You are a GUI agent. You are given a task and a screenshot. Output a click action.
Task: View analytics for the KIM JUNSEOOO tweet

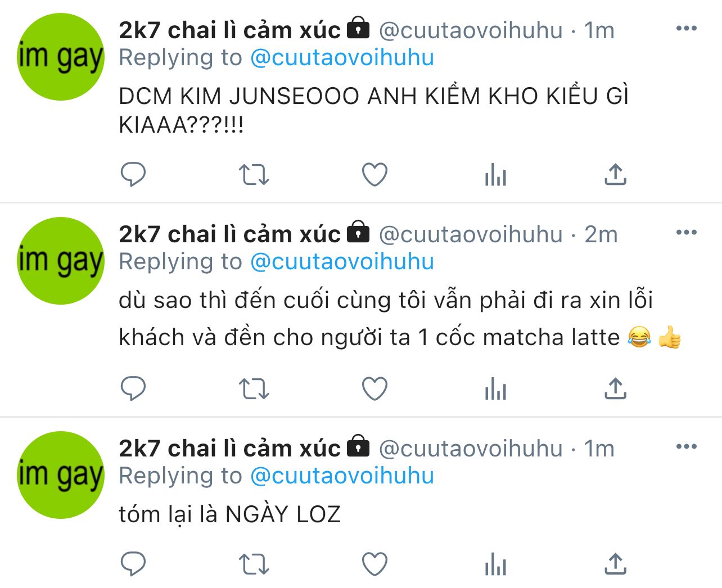495,174
